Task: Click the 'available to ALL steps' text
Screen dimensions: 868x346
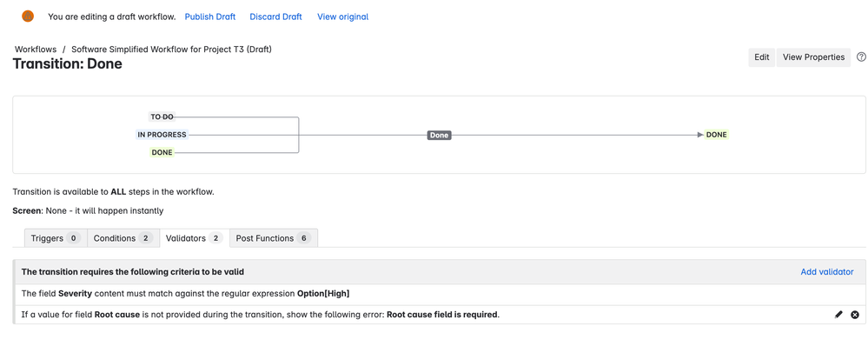Action: pyautogui.click(x=114, y=192)
